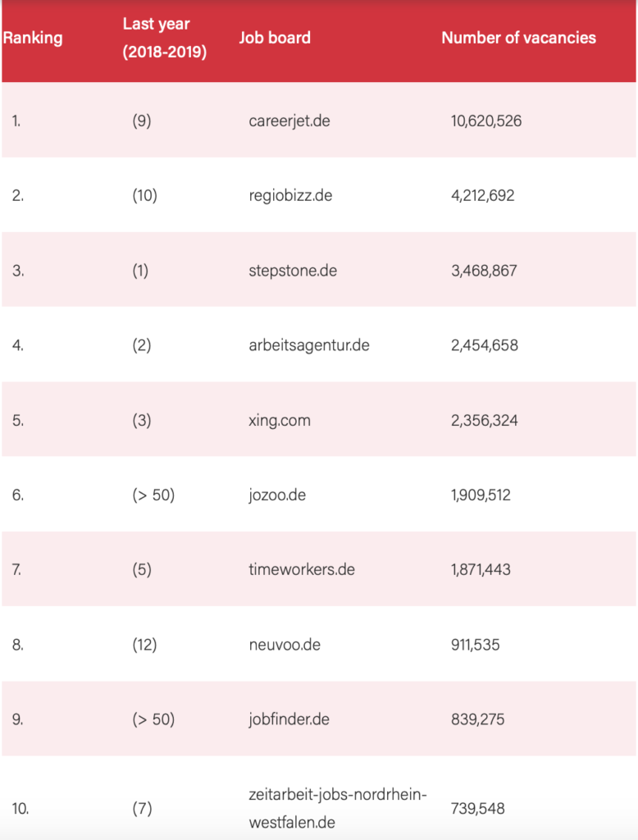Click the 10,620,526 vacancies value
638x840 pixels.
pos(486,121)
